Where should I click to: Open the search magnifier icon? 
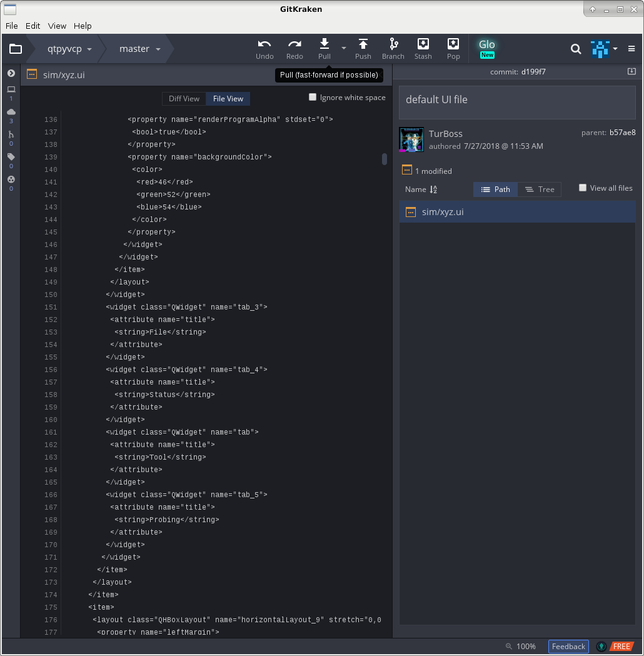pos(576,49)
